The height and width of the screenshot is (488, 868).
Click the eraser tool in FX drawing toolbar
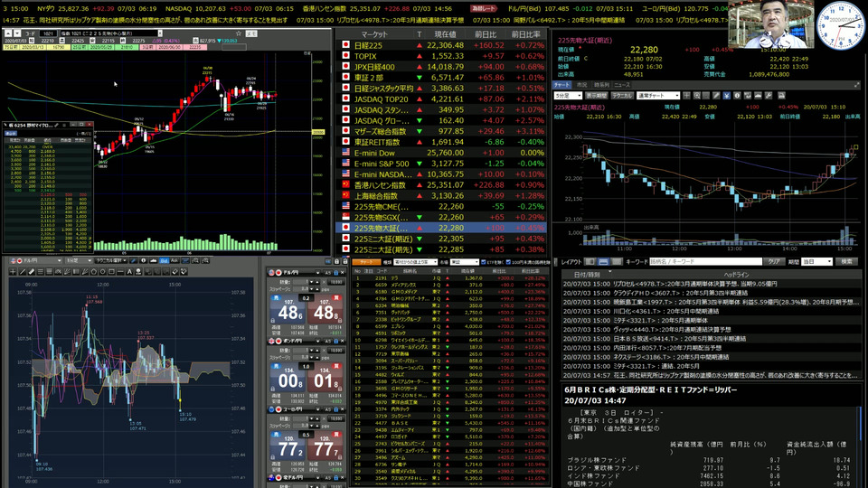(175, 272)
